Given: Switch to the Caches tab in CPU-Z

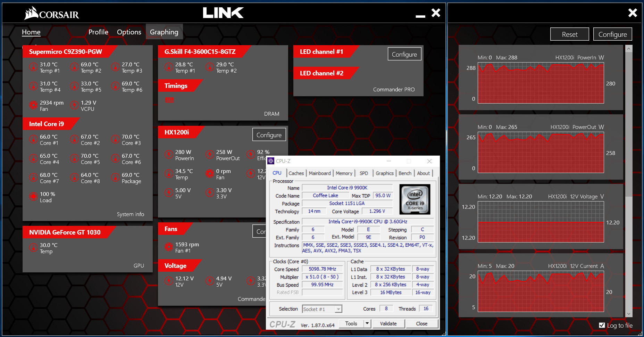Looking at the screenshot, I should tap(296, 173).
